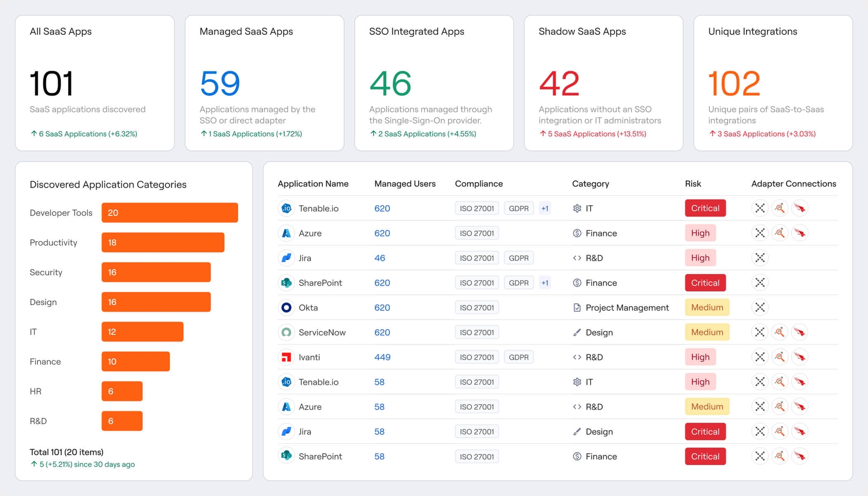Screen dimensions: 868x496
Task: Select the HR category bar
Action: (122, 391)
